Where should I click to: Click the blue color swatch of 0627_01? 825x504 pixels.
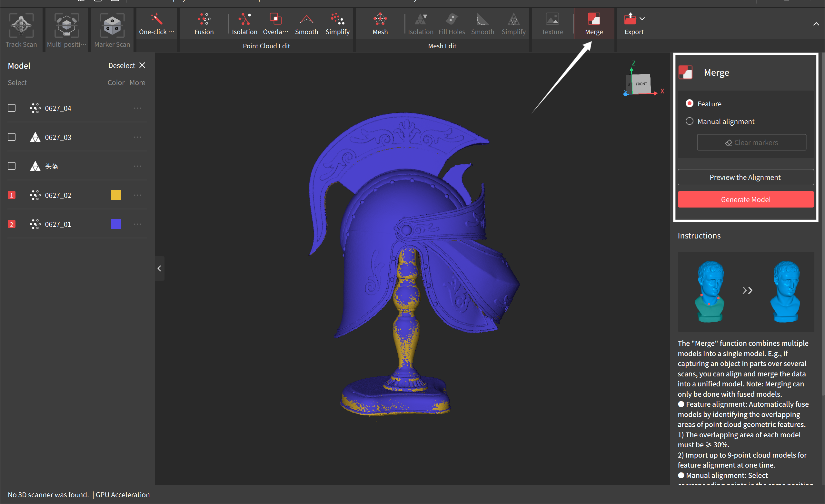116,224
